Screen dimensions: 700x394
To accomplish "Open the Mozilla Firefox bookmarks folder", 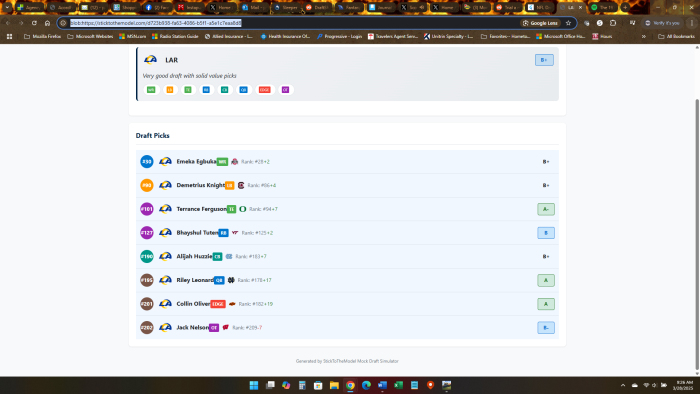I will (42, 37).
